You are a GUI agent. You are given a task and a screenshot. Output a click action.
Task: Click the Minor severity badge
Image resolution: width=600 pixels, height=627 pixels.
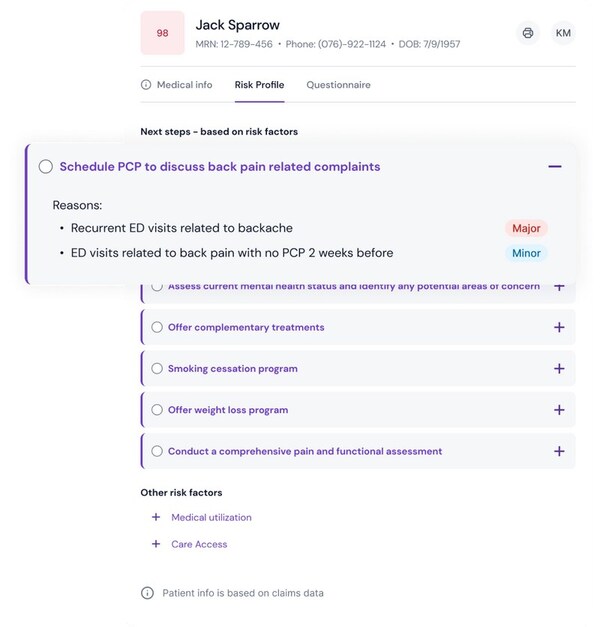pyautogui.click(x=526, y=253)
